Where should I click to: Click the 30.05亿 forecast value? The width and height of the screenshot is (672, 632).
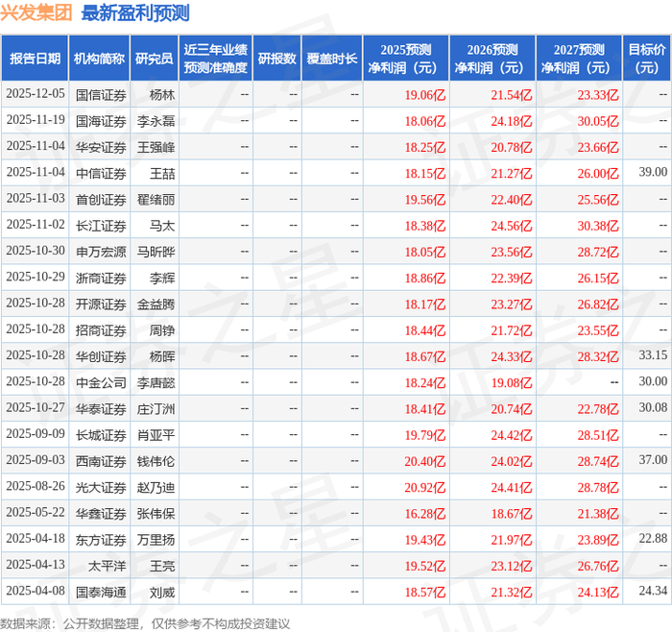[x=598, y=121]
